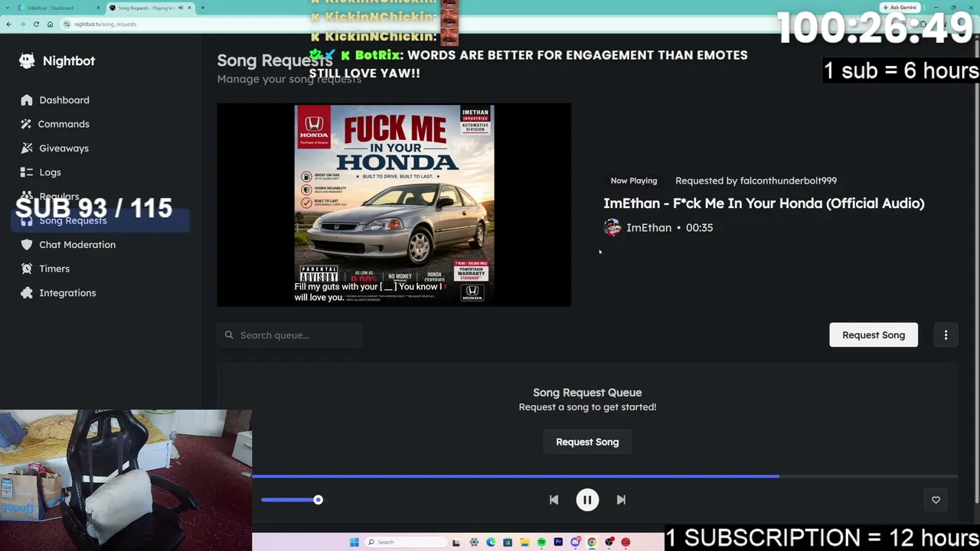
Task: Go back to the previous song
Action: click(x=554, y=500)
